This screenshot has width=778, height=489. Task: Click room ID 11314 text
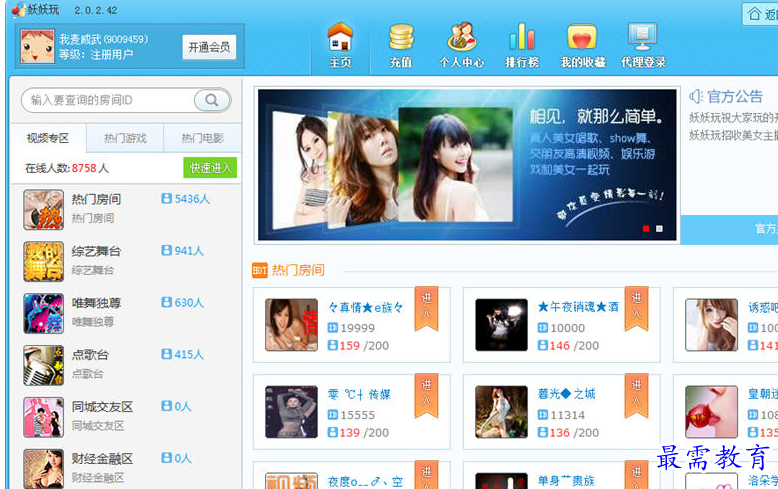click(567, 415)
